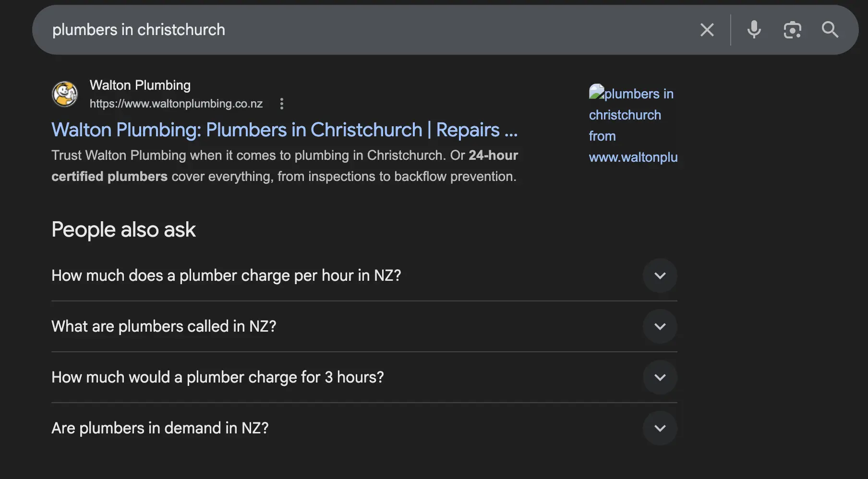Expand 'What are plumbers called in NZ?'
868x479 pixels.
click(x=660, y=326)
